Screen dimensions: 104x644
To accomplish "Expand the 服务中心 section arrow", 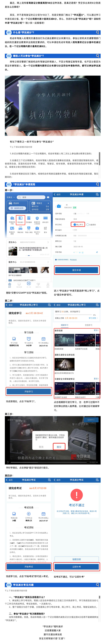I will (x=48, y=262).
